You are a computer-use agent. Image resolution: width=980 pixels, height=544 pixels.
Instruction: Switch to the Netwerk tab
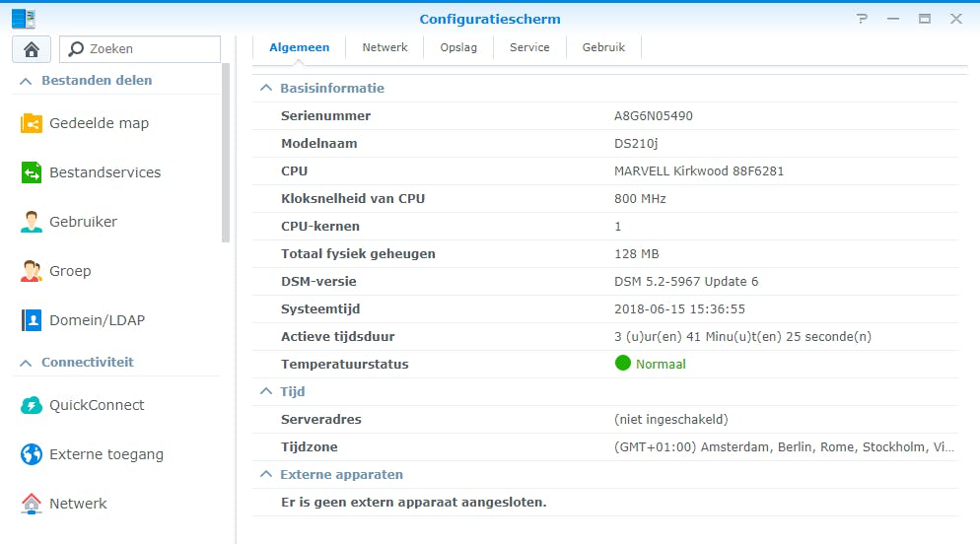click(385, 47)
